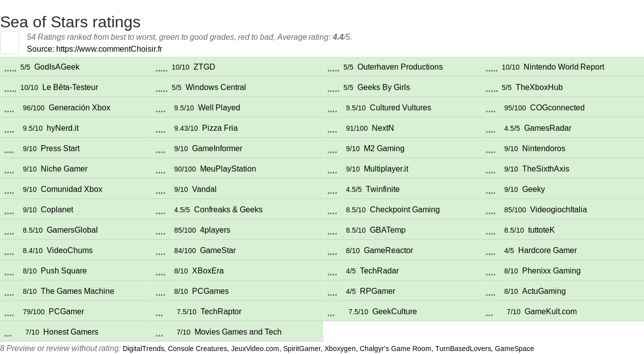Click the star rating beside Honest Gamers

(x=8, y=332)
